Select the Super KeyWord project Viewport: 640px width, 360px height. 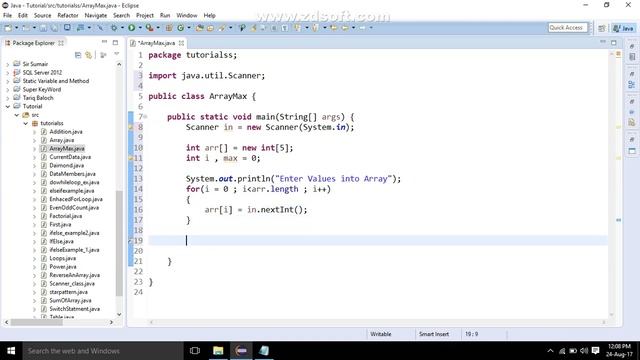(x=42, y=89)
